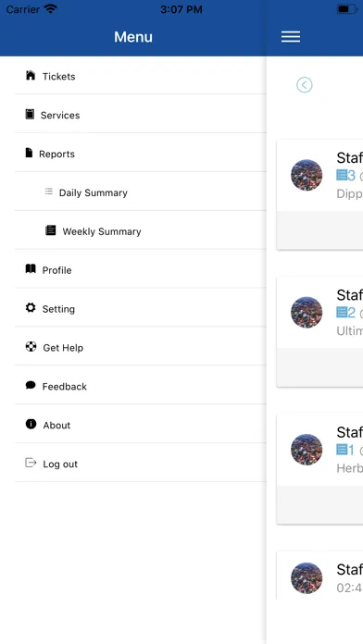The height and width of the screenshot is (644, 363).
Task: Click the lifebuoy icon beside Get Help
Action: click(x=31, y=347)
